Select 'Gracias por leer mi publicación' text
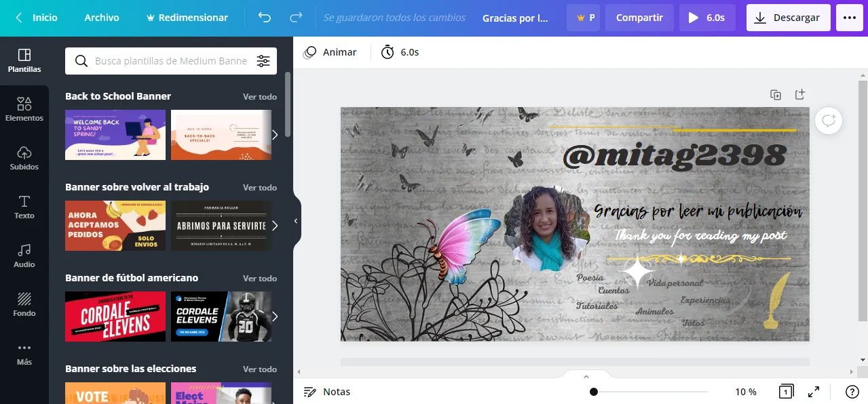 point(698,211)
